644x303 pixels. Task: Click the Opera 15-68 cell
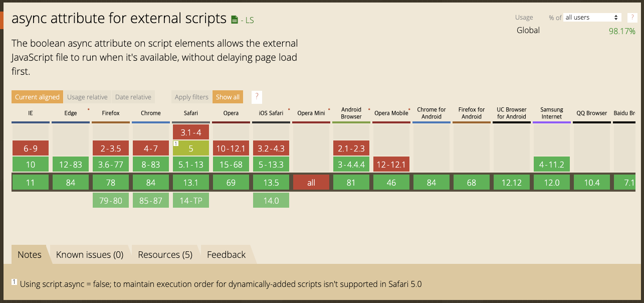[231, 165]
